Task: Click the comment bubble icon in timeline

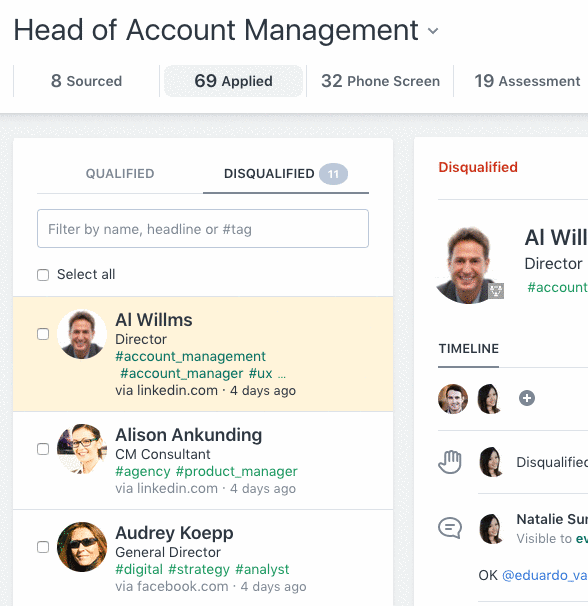Action: point(450,528)
